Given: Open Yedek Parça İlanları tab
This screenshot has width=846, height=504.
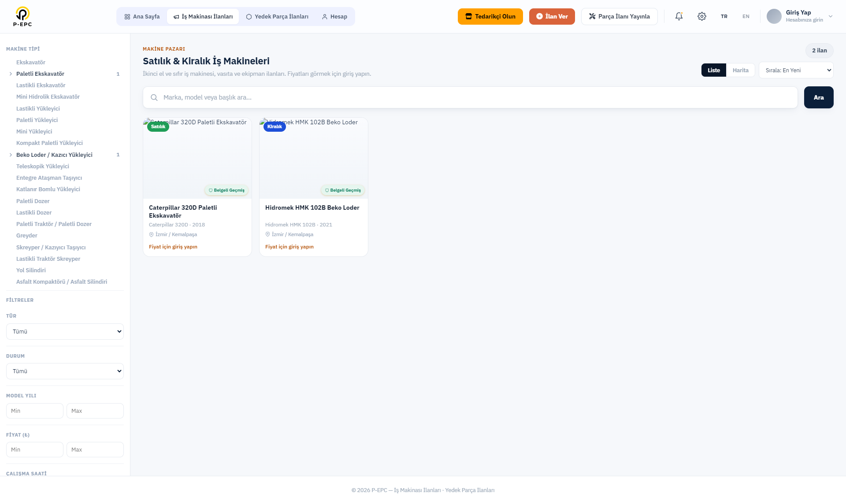Looking at the screenshot, I should [x=277, y=16].
